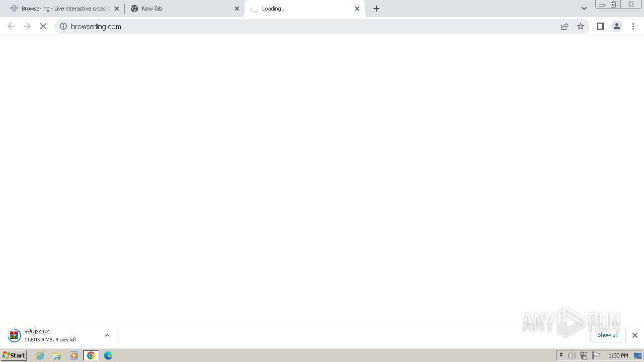
Task: Bookmark this tab with star icon
Action: (581, 26)
